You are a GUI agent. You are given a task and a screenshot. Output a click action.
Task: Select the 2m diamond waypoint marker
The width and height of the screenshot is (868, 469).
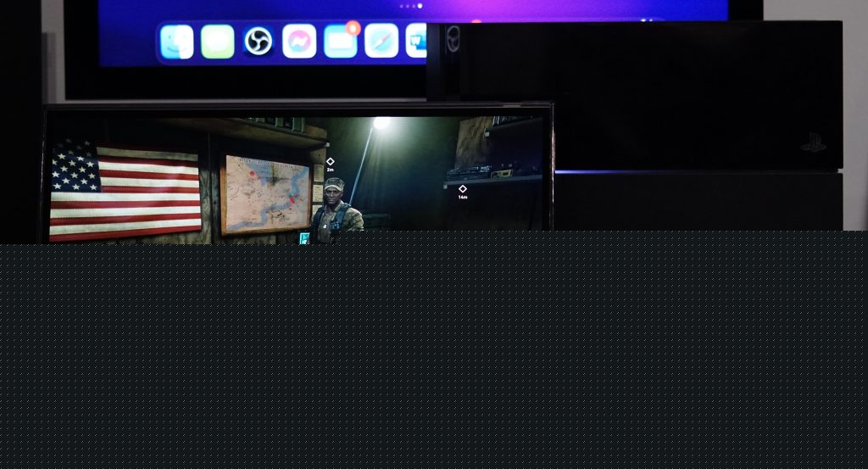tap(330, 161)
